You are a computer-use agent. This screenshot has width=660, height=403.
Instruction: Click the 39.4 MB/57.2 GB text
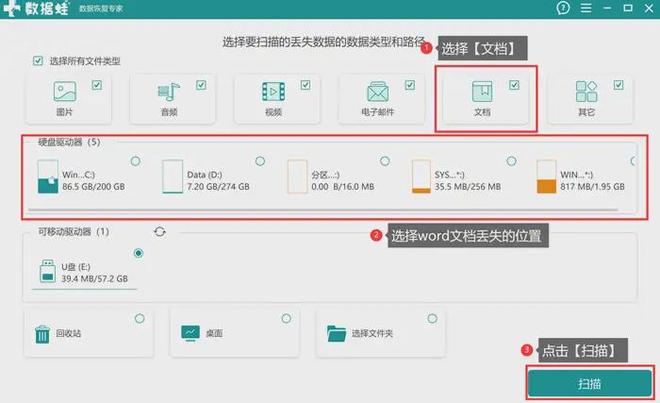(x=94, y=278)
